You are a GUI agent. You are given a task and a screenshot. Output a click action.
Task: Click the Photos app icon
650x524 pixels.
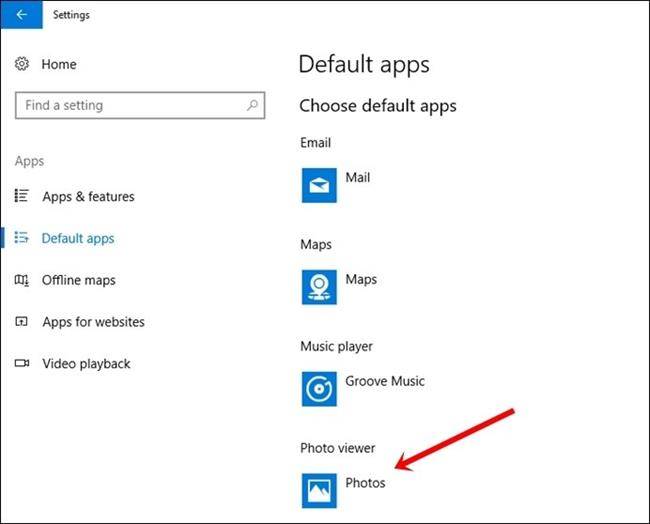tap(319, 491)
